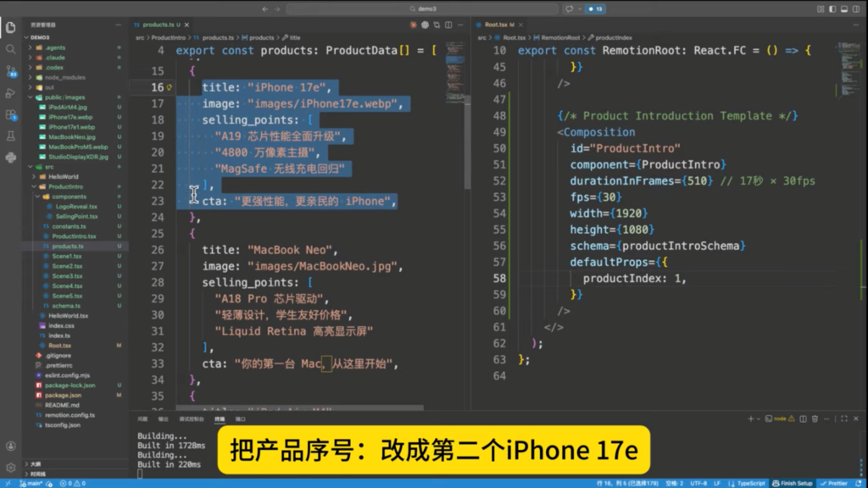
Task: Toggle primary side bar layout
Action: click(x=832, y=8)
